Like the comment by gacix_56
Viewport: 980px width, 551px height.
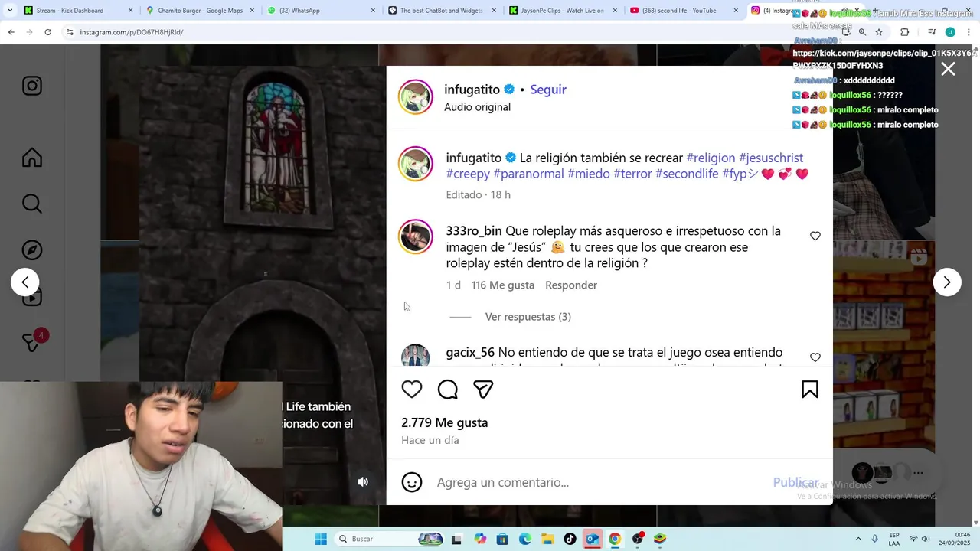pyautogui.click(x=815, y=357)
